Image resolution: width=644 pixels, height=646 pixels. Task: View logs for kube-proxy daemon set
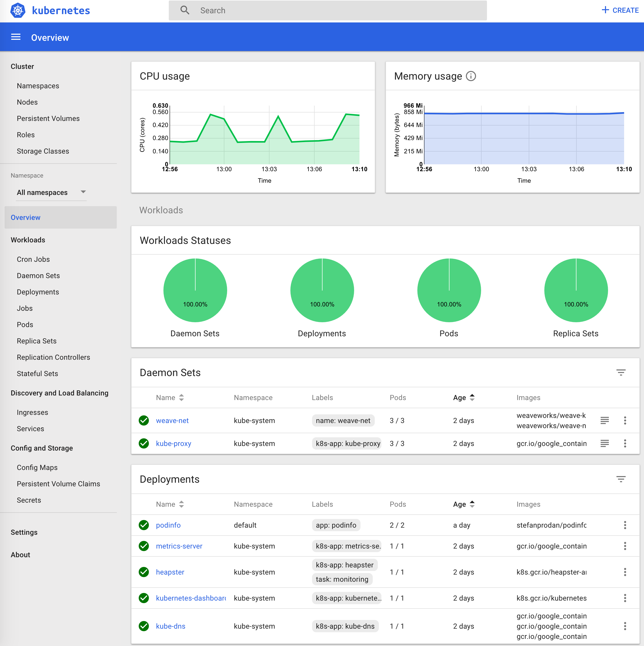click(604, 443)
